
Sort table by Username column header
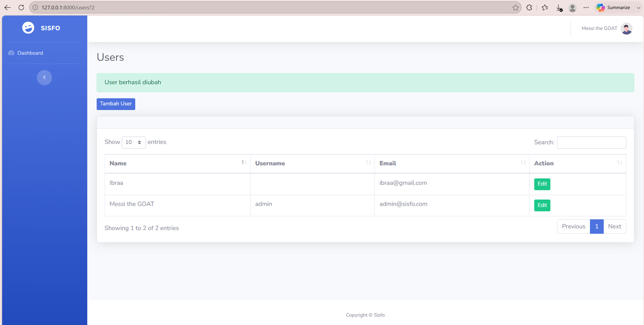[x=312, y=164]
